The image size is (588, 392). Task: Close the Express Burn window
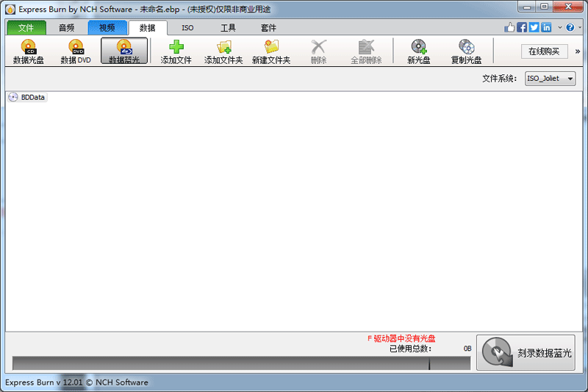coord(568,7)
